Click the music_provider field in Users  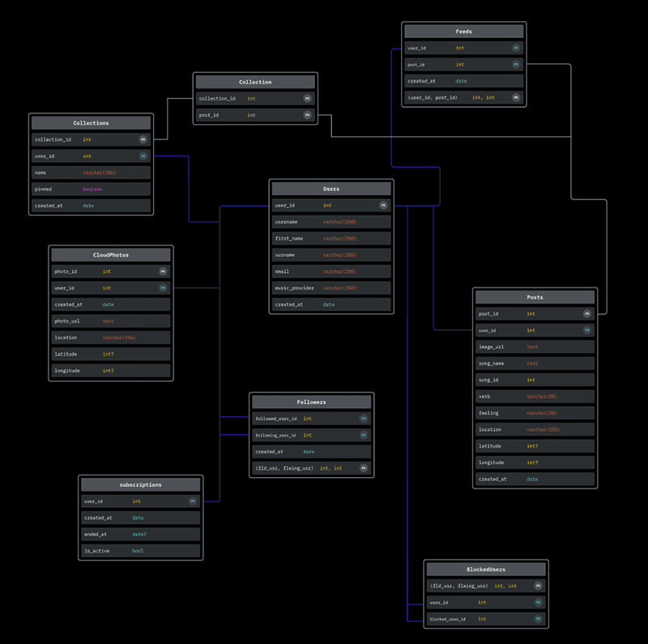point(331,288)
